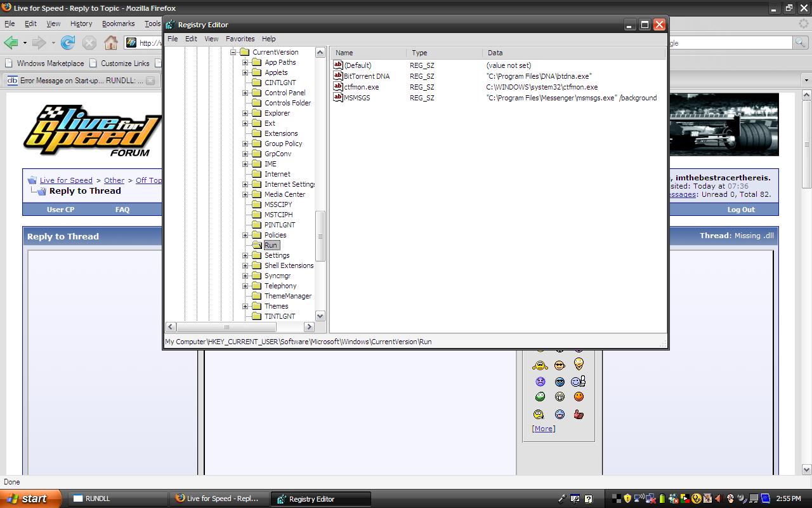Insert the yellow shrugging smiley
Viewport: 812px width, 508px height.
pyautogui.click(x=540, y=365)
